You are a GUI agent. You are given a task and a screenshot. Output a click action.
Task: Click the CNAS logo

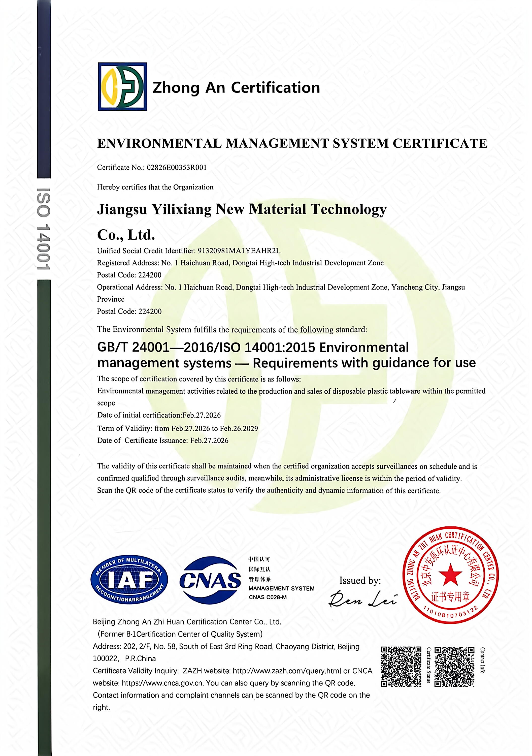point(210,580)
